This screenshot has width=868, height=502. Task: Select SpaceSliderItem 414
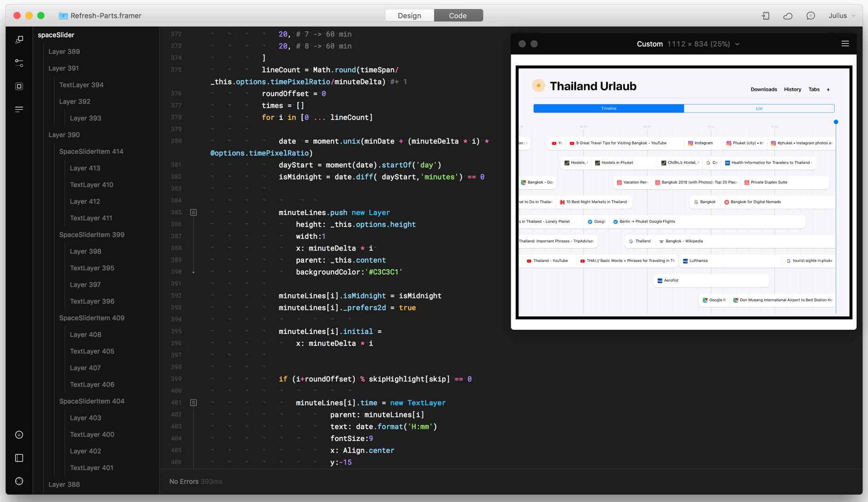click(91, 151)
